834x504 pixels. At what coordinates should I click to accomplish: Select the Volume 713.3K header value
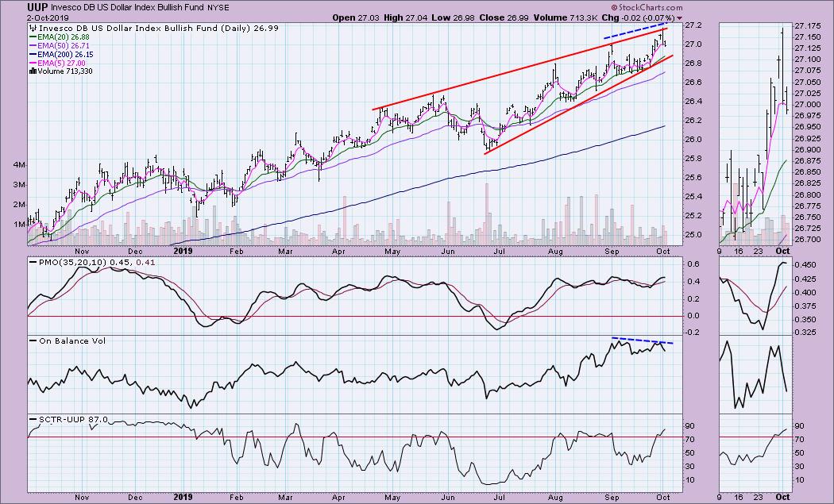[x=566, y=17]
